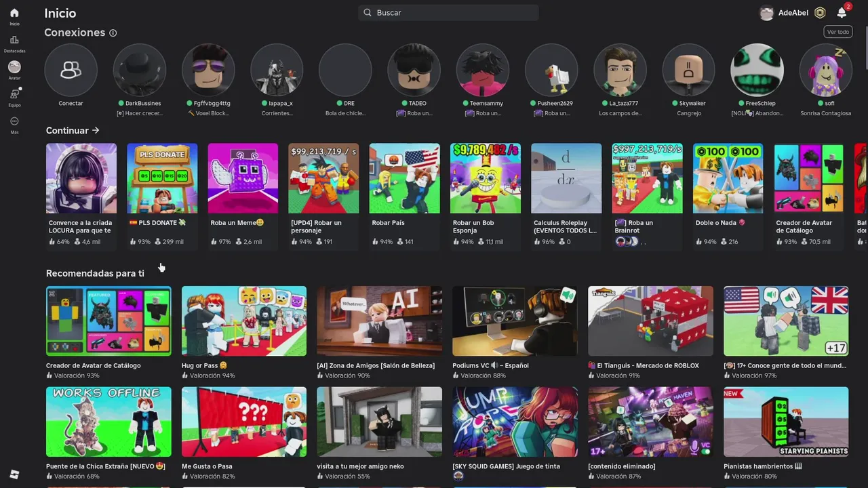The height and width of the screenshot is (488, 868).
Task: Open lapapa_x friend avatar
Action: [277, 70]
